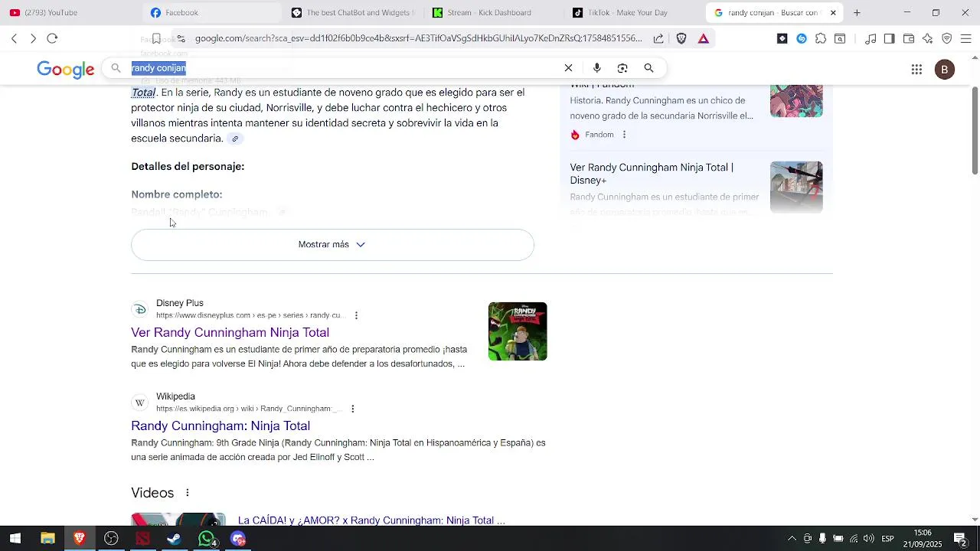The width and height of the screenshot is (980, 551).
Task: Open the Brave Wallet icon
Action: point(909,38)
